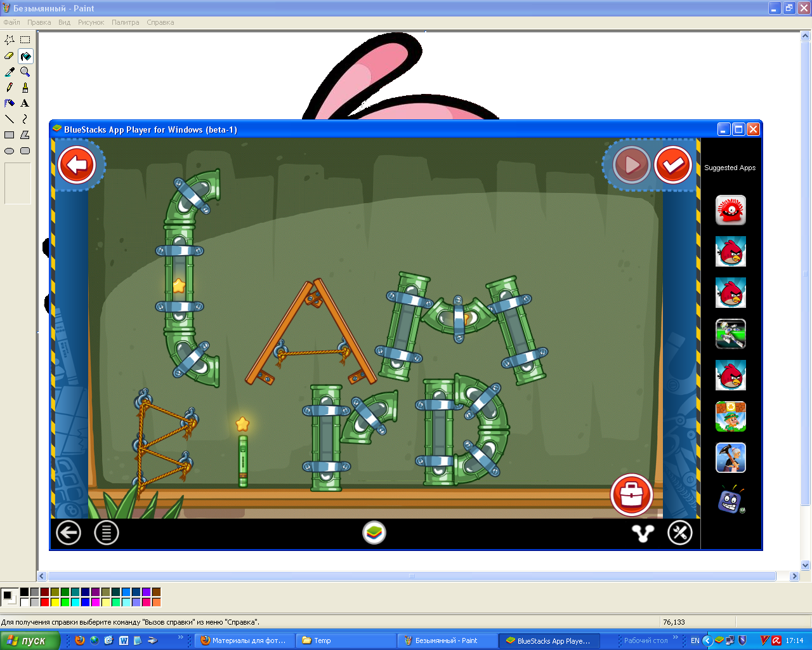The width and height of the screenshot is (812, 650).
Task: Tap the gray play button in game
Action: 631,165
